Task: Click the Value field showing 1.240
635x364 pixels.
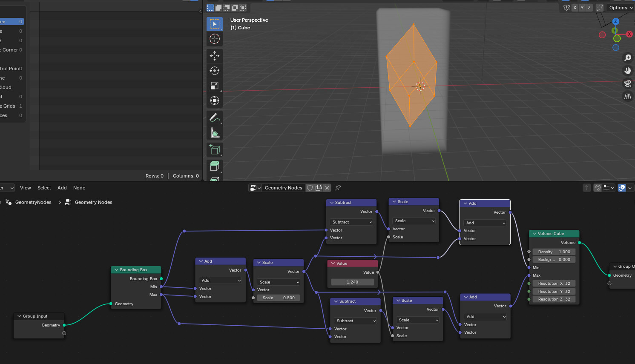Action: pos(352,282)
